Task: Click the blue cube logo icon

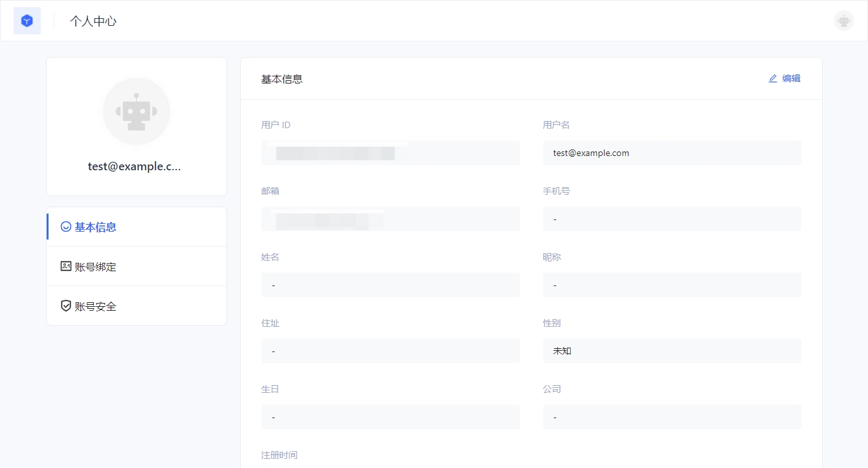Action: pyautogui.click(x=27, y=21)
